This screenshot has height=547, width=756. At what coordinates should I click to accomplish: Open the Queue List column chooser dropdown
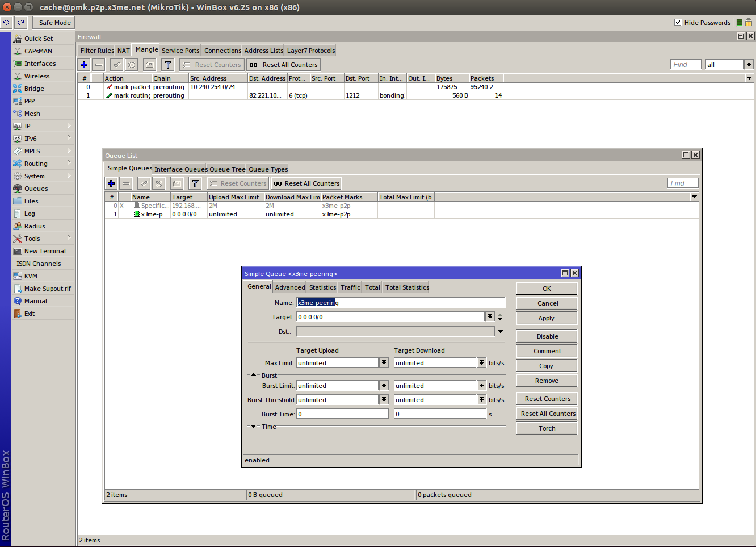tap(694, 197)
